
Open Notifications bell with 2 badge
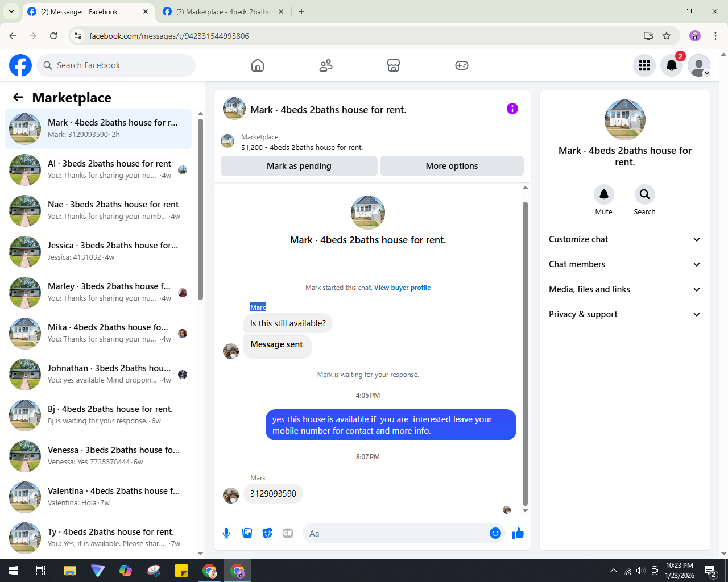point(672,65)
